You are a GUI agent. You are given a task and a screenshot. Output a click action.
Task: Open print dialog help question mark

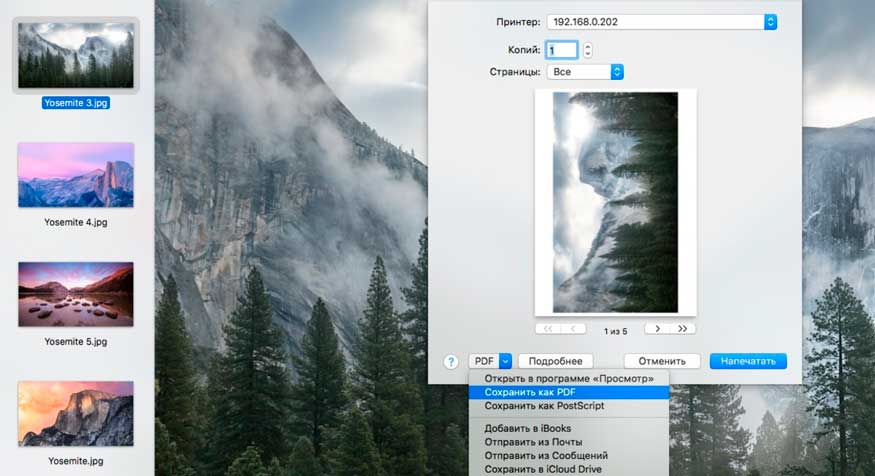pyautogui.click(x=451, y=362)
